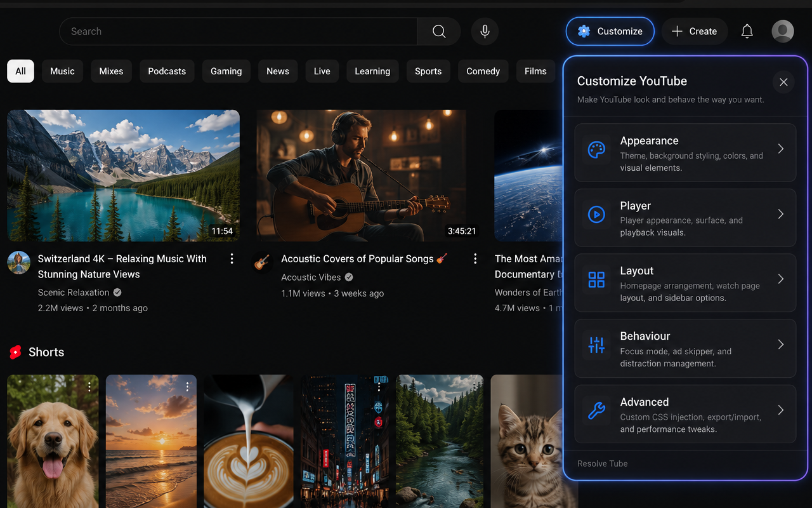Select the Sports filter chip
812x508 pixels.
(x=428, y=71)
